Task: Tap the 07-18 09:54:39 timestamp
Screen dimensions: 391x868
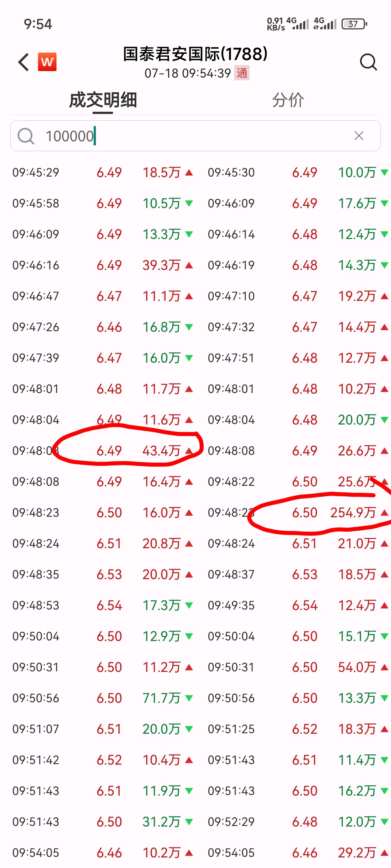Action: click(188, 73)
